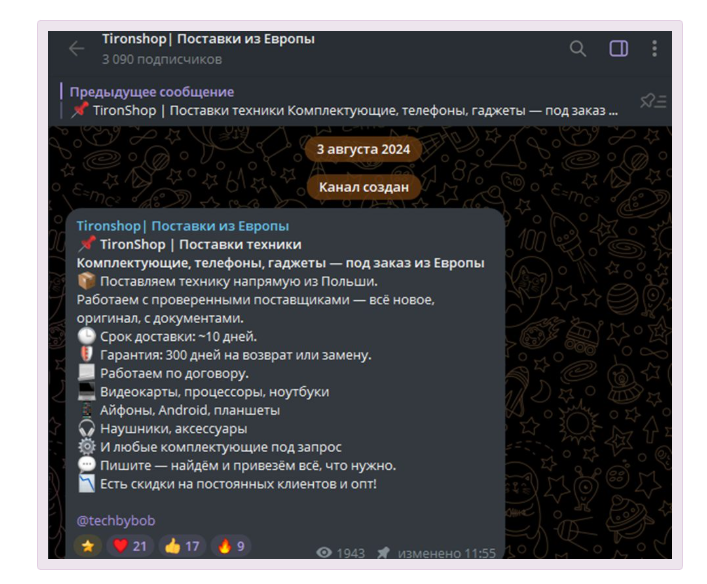Click the clock emoji before 'Срок доставки'

click(87, 336)
